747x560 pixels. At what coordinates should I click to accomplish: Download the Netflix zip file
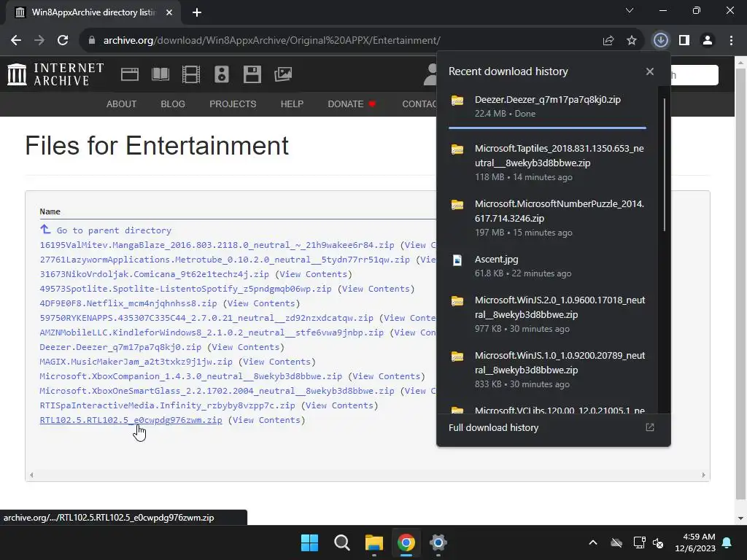point(128,303)
